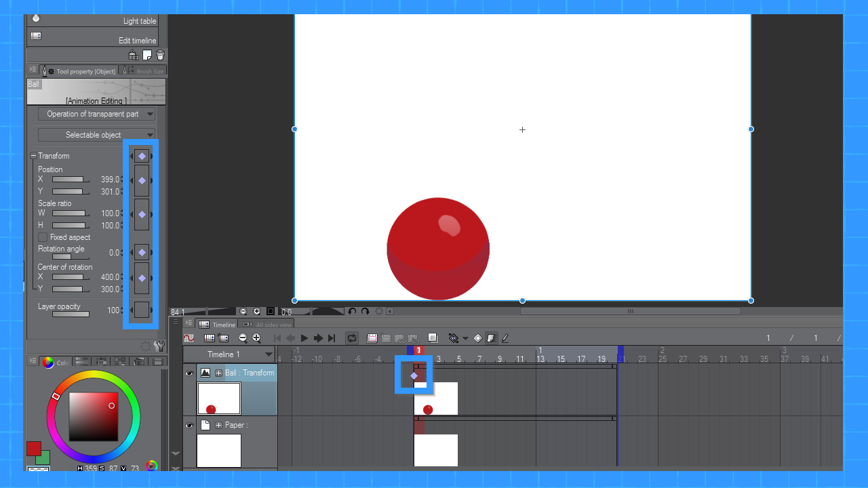Enable the Fixed aspect checkbox
The image size is (868, 488).
pos(43,237)
